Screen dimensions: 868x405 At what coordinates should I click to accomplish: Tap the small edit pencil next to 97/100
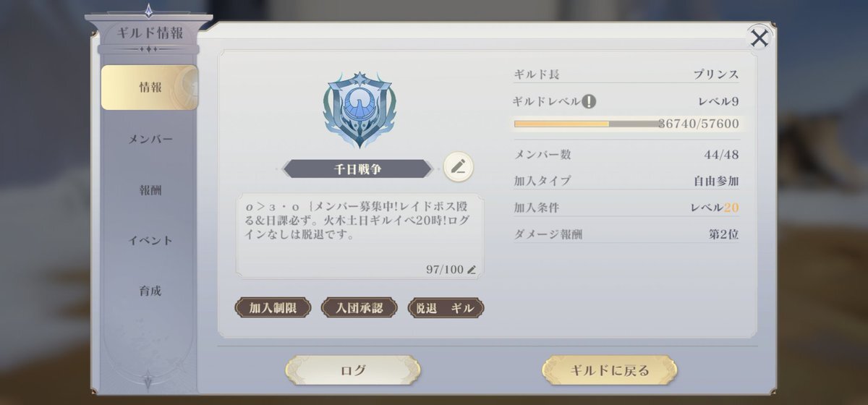click(472, 270)
